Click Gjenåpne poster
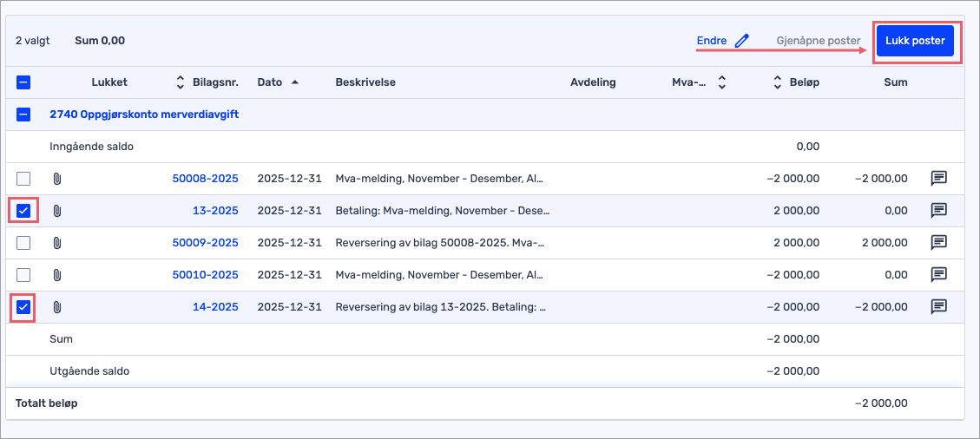Viewport: 980px width, 439px height. tap(819, 41)
